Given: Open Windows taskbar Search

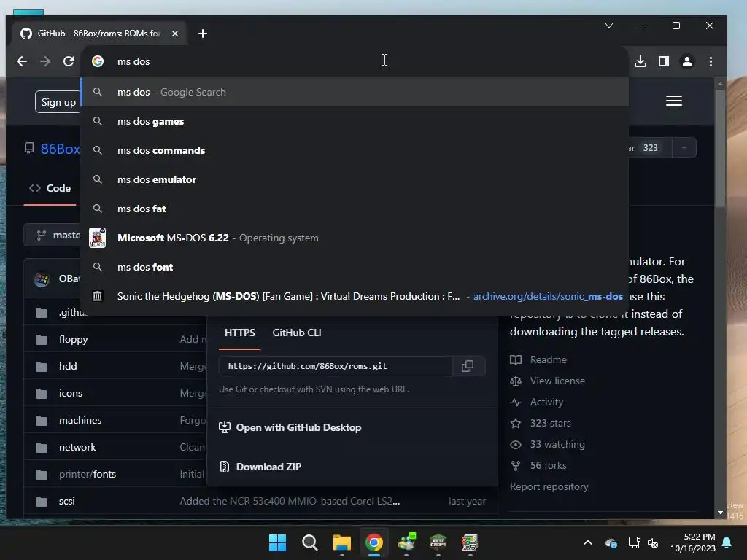Looking at the screenshot, I should pos(309,542).
